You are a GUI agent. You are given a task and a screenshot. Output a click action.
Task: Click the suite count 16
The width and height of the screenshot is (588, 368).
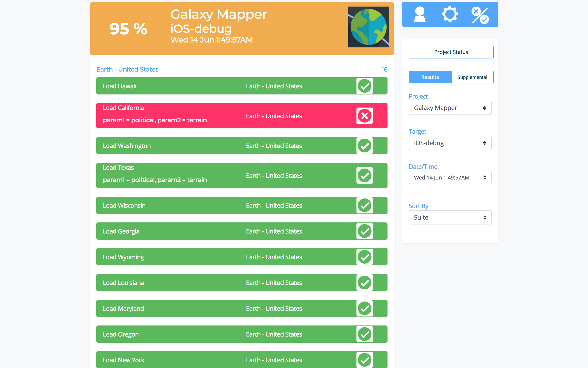(x=384, y=69)
